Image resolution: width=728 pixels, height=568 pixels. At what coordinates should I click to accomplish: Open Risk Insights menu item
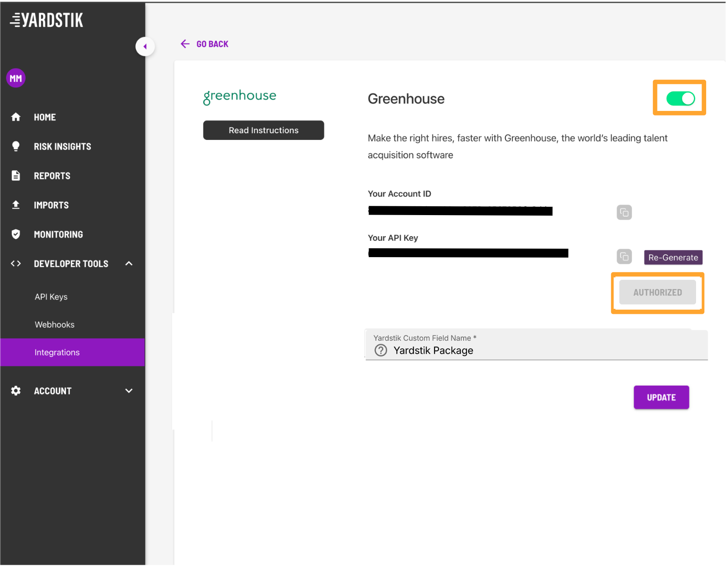[63, 147]
